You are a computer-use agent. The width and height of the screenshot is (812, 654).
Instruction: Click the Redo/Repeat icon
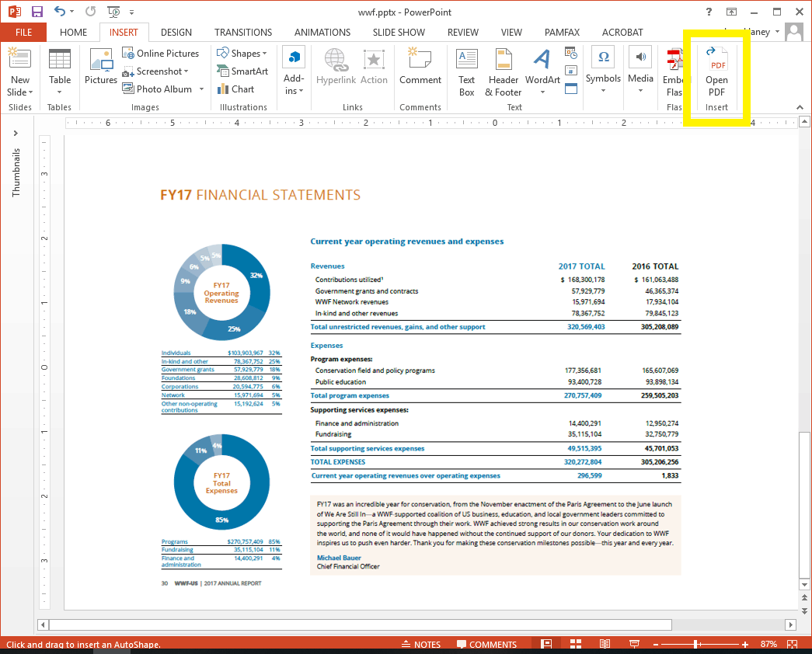click(x=90, y=12)
